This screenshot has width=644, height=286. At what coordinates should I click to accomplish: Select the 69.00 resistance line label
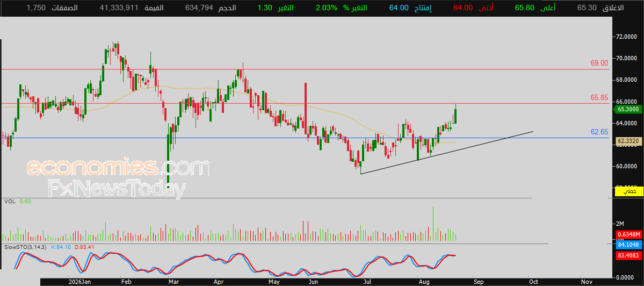point(599,63)
